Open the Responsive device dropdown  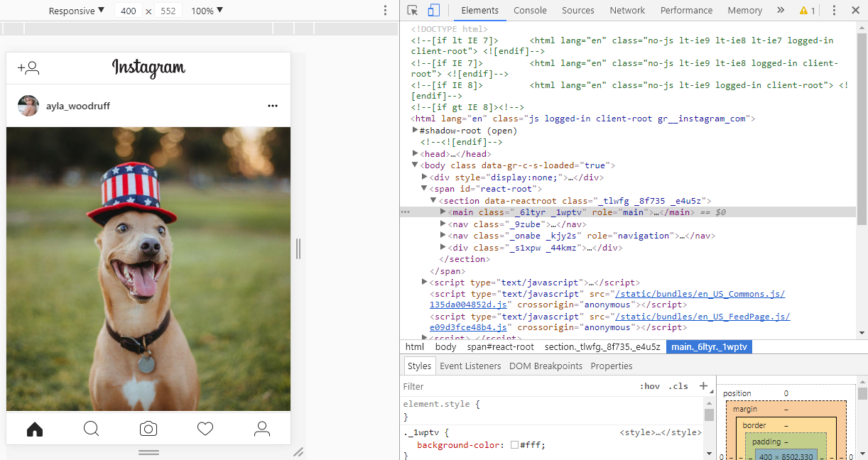pyautogui.click(x=77, y=11)
